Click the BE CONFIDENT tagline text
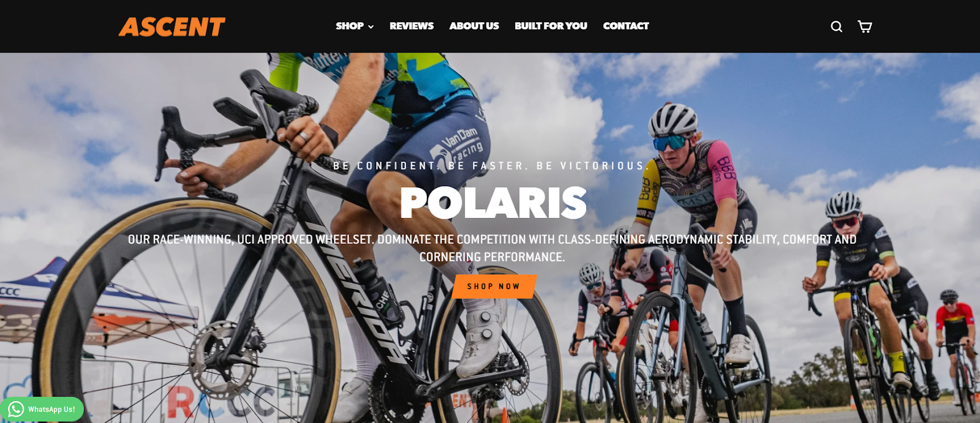This screenshot has height=423, width=980. 385,166
